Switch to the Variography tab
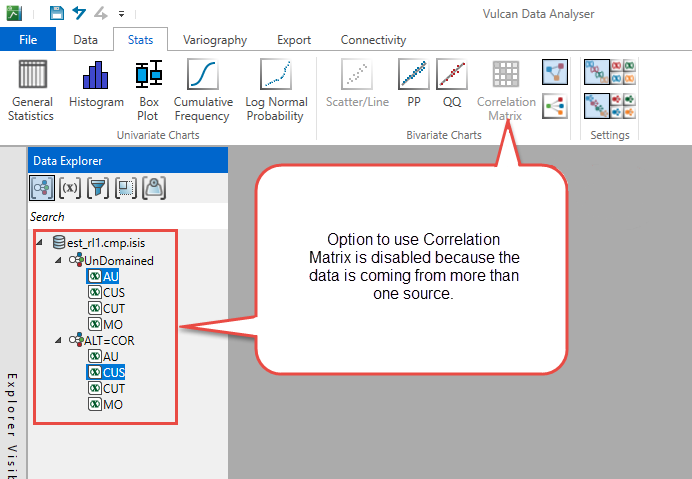Screen dimensions: 692x479 tap(215, 40)
